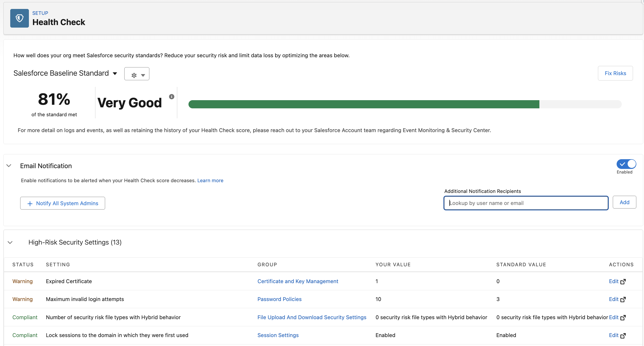Toggle the Email Notification Enabled switch

coord(626,164)
